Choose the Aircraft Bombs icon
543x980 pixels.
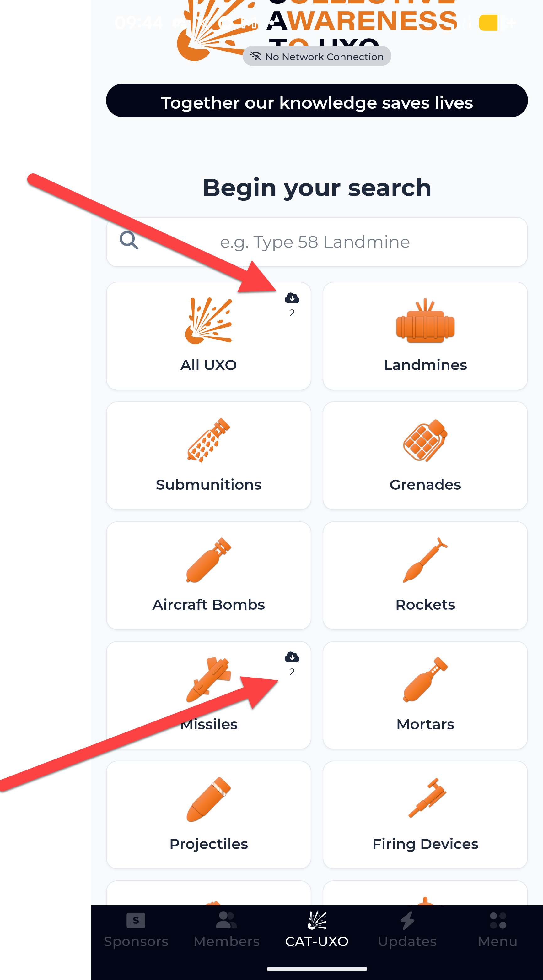tap(208, 560)
